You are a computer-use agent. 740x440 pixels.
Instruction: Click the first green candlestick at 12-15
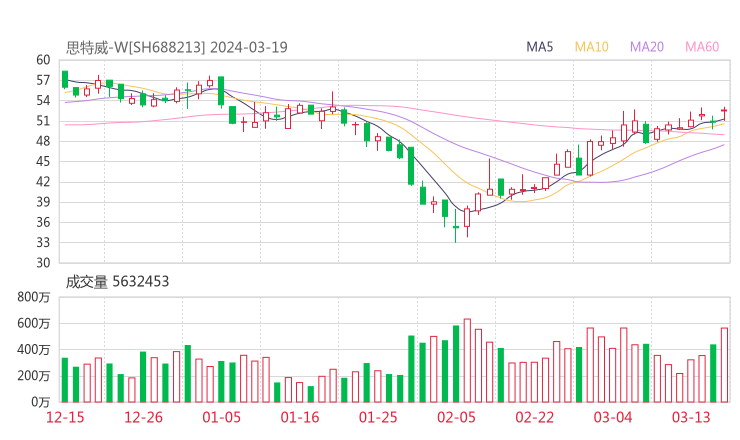click(65, 79)
